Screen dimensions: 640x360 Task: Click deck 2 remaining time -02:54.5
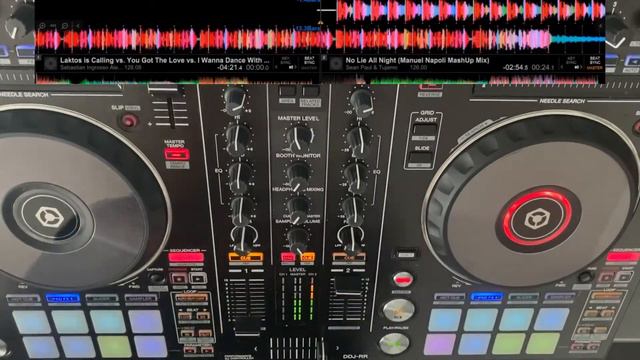click(516, 67)
